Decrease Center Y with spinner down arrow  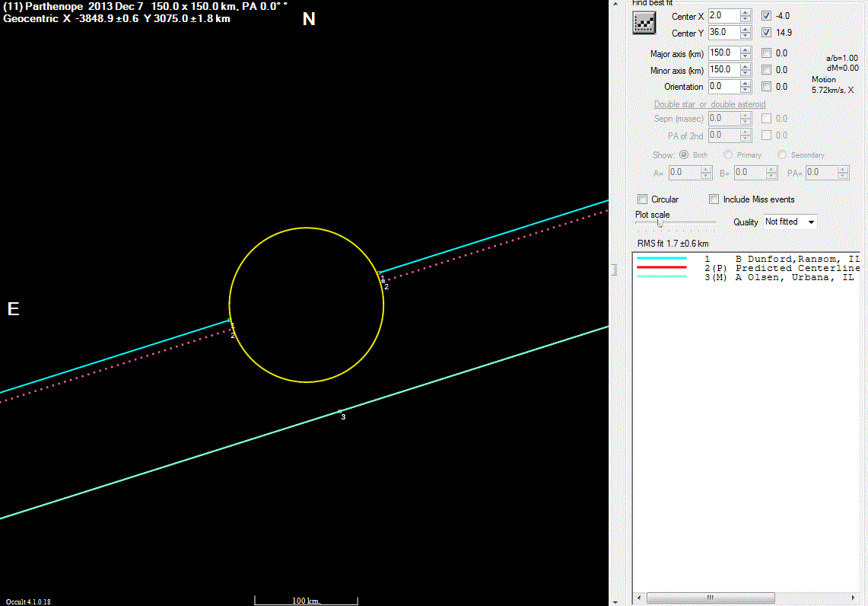(x=746, y=36)
